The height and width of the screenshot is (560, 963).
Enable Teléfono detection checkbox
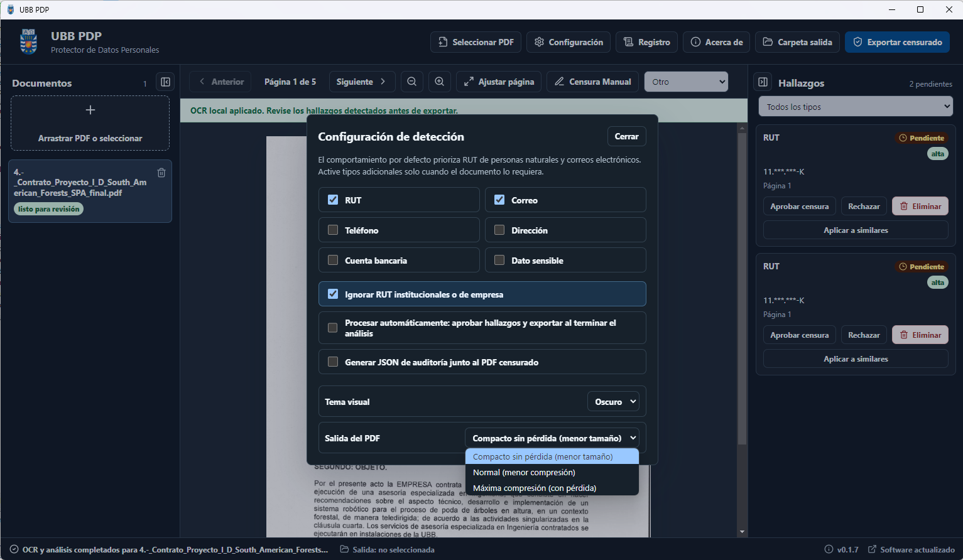(333, 230)
